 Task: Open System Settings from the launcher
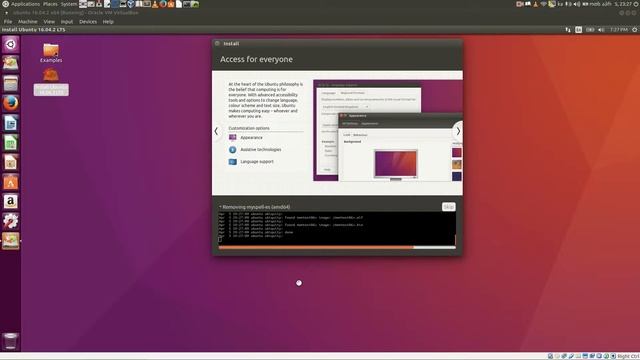(x=11, y=221)
